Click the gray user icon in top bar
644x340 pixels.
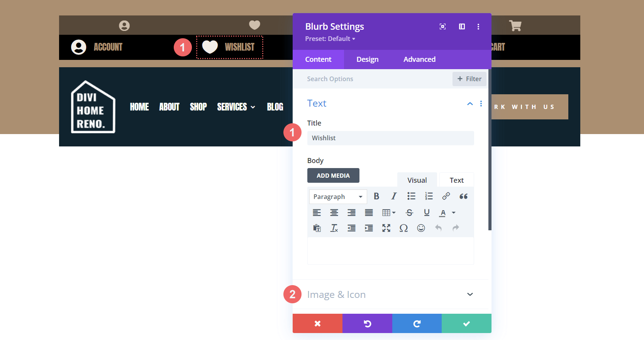point(124,25)
